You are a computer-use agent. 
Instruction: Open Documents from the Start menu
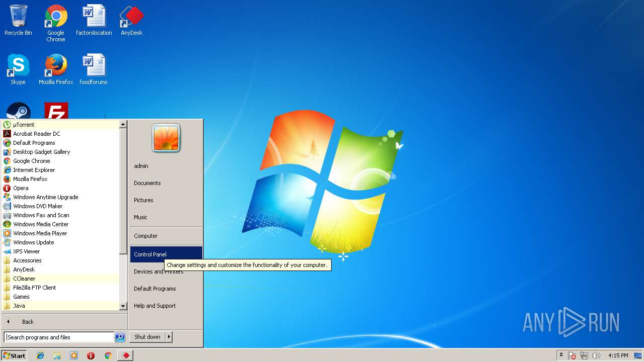166,183
